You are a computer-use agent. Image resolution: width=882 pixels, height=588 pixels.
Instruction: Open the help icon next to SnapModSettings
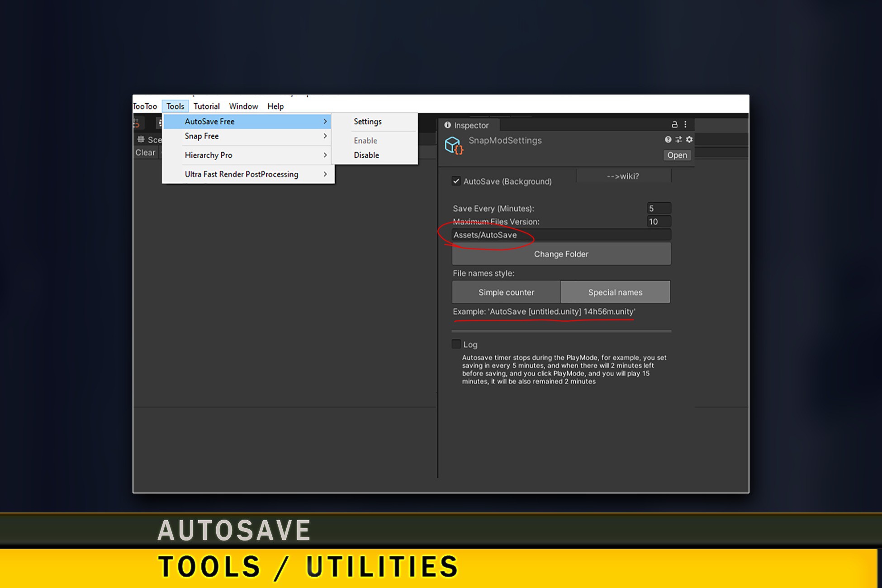[668, 140]
